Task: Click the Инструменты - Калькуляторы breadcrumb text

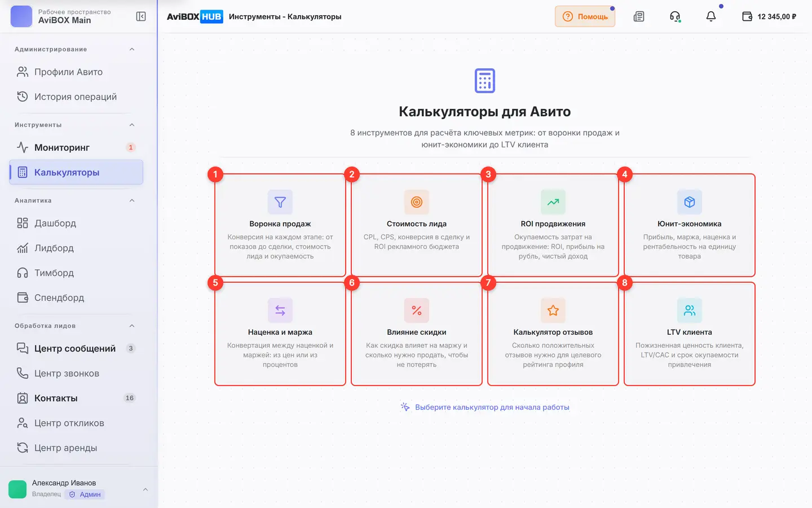Action: click(285, 16)
